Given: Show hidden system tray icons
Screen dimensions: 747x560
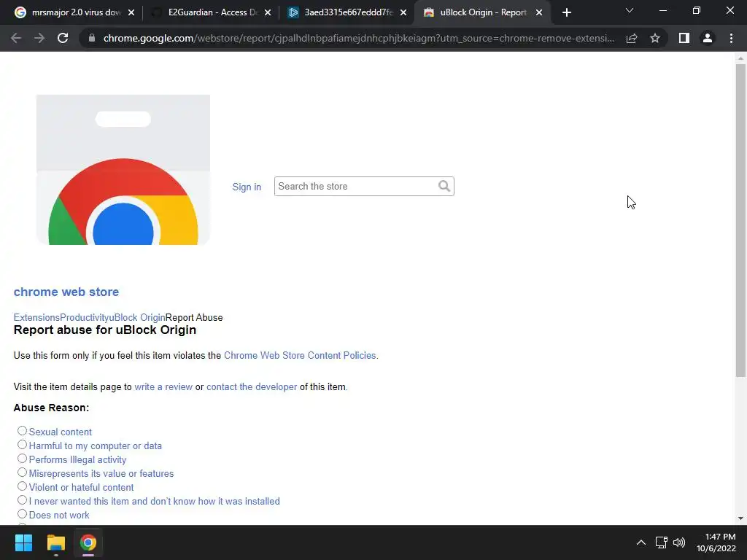Looking at the screenshot, I should coord(641,542).
